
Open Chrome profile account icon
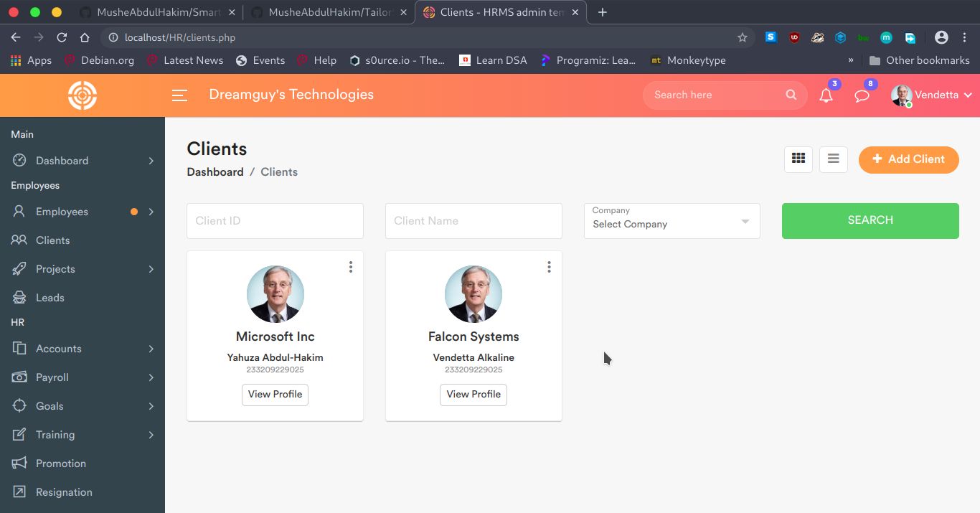[942, 37]
